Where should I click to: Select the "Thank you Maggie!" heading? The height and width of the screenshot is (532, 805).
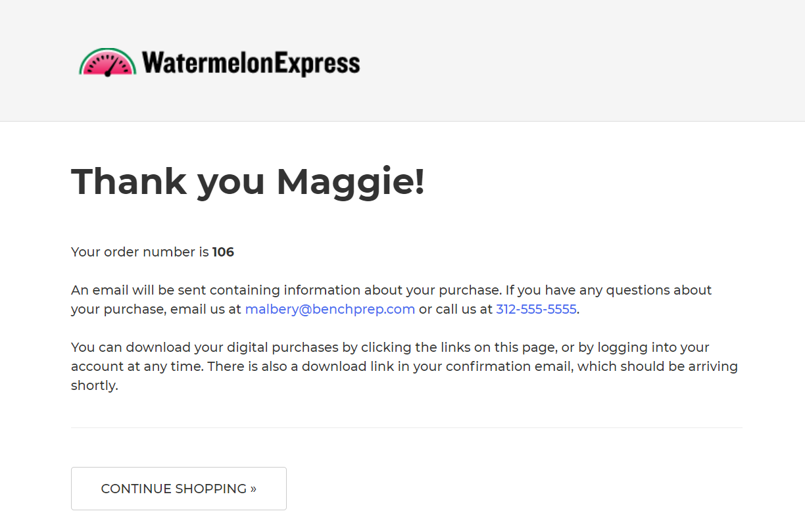pyautogui.click(x=248, y=181)
